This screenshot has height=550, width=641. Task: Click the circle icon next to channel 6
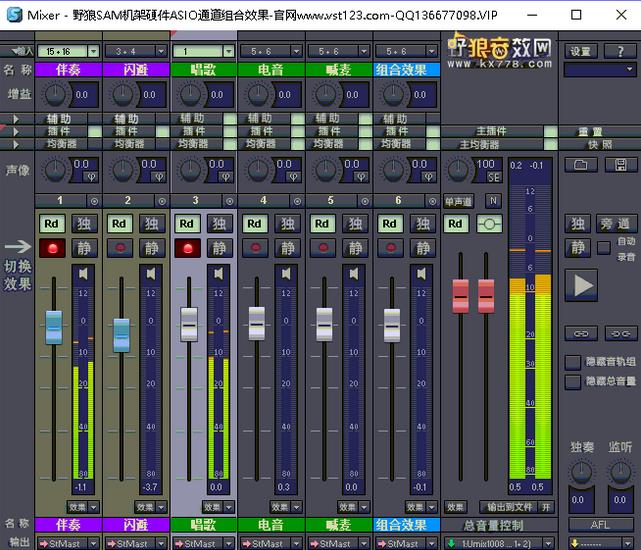tap(432, 201)
